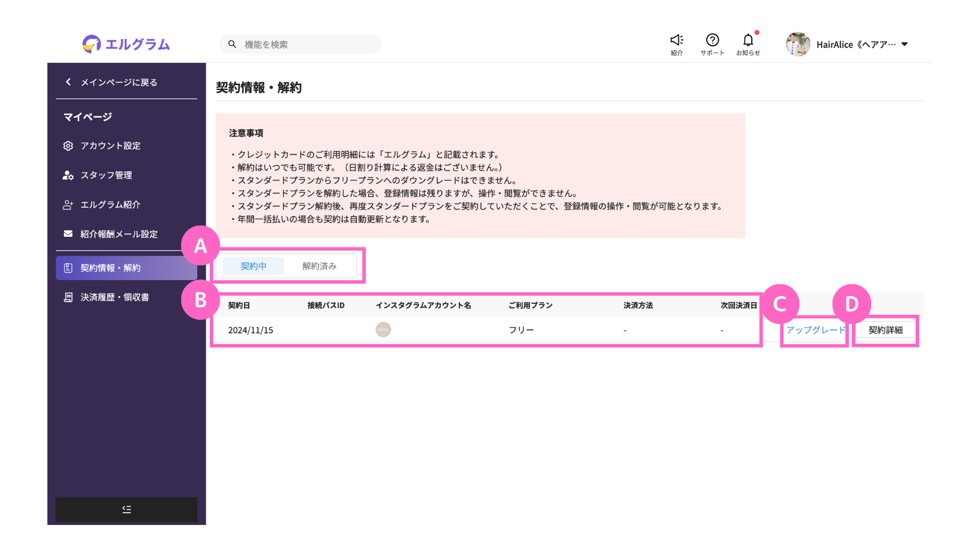Click the 契約情報・解約 document icon

click(x=68, y=268)
